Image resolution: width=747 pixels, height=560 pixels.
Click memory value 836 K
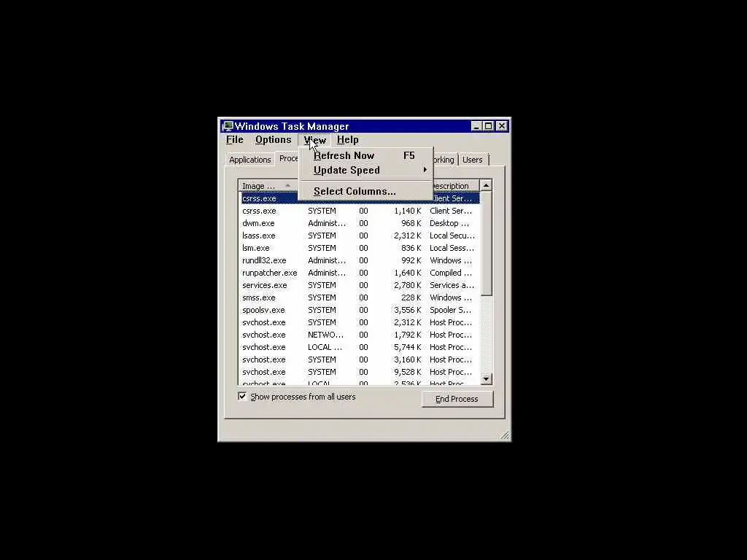411,248
